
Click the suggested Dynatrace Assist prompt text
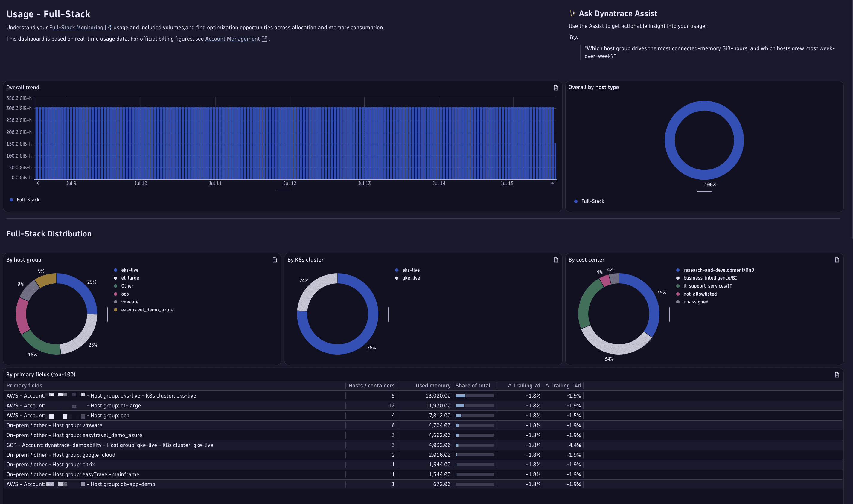point(709,52)
